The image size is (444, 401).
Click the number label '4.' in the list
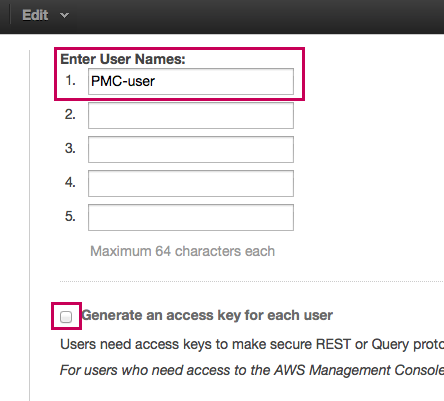[x=70, y=182]
